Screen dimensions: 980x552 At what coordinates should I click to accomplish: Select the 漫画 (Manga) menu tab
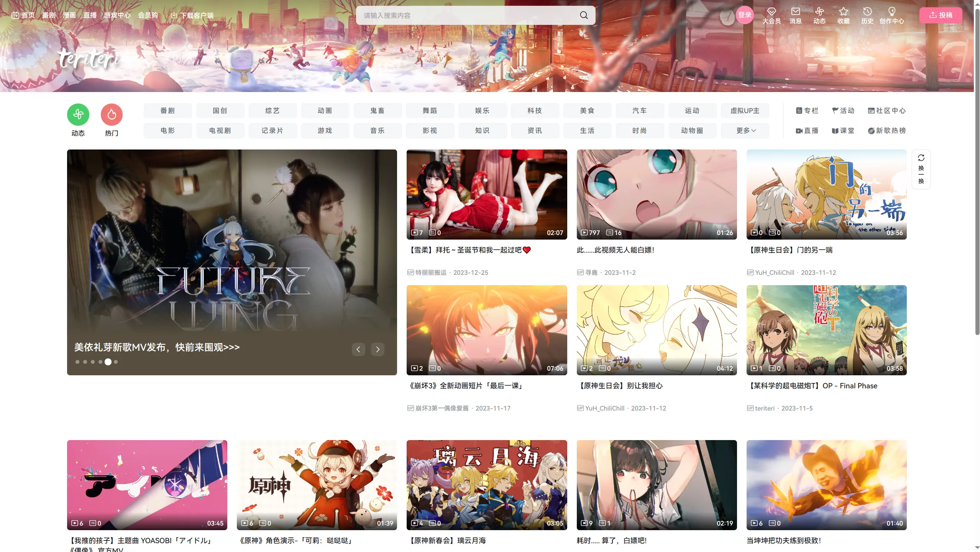69,15
